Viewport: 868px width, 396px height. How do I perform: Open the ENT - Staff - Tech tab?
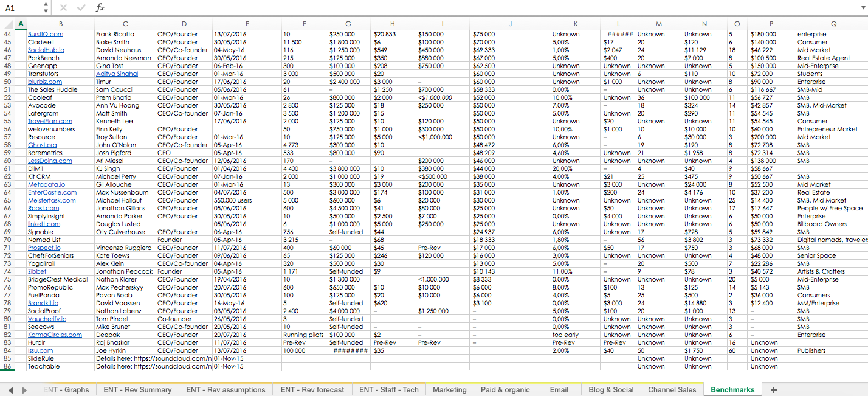pos(388,390)
